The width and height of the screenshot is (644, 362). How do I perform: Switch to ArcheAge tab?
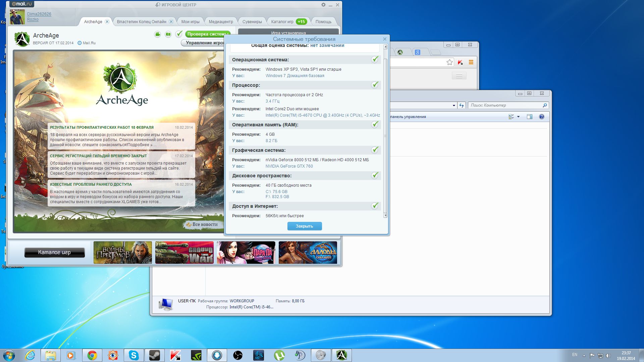pyautogui.click(x=93, y=22)
